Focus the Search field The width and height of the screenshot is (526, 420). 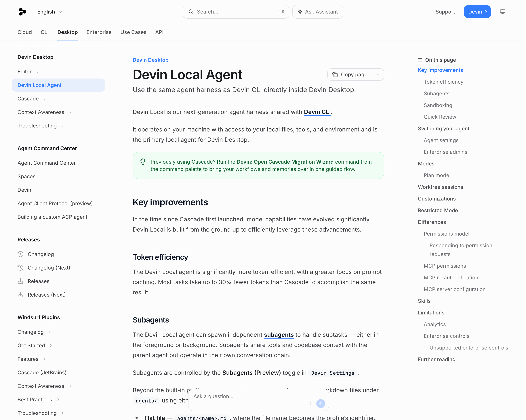236,12
